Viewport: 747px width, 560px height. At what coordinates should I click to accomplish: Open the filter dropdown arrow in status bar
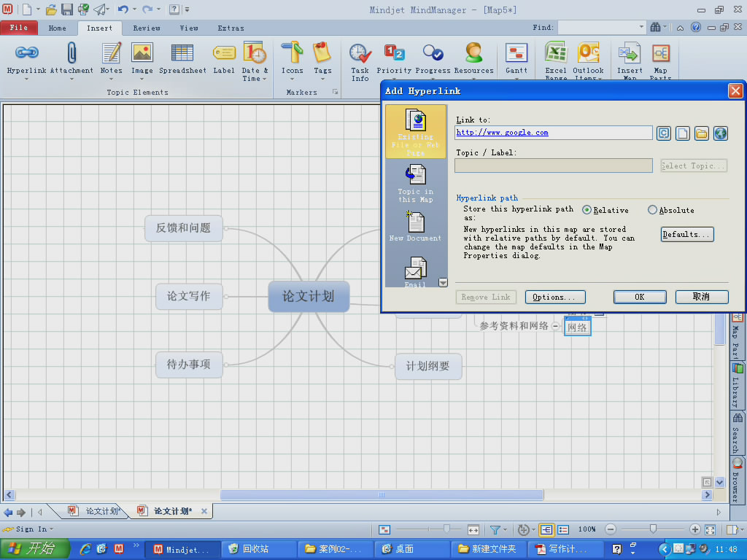505,529
